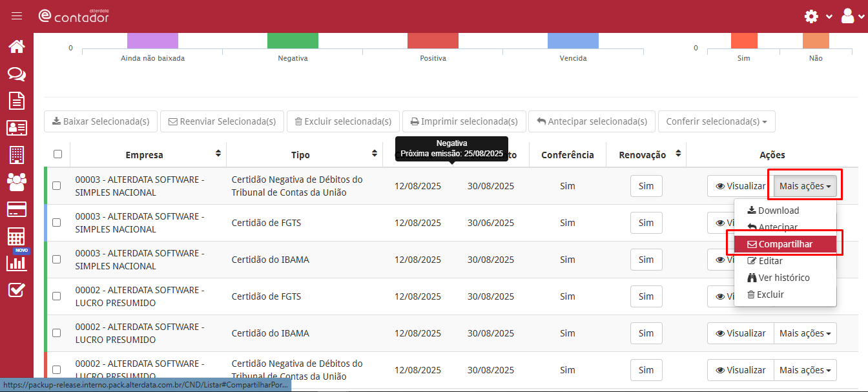Click Reenviar Selecionada(s) button

222,121
